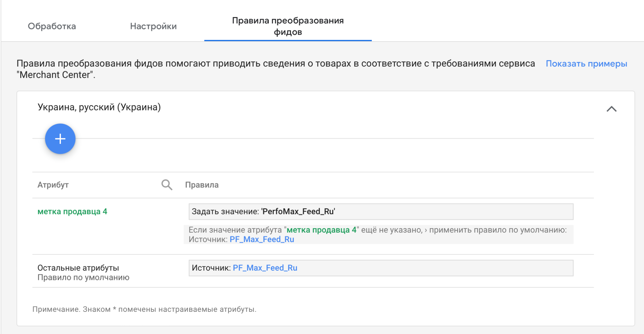Select the Остальные атрибуты row label

pyautogui.click(x=78, y=268)
